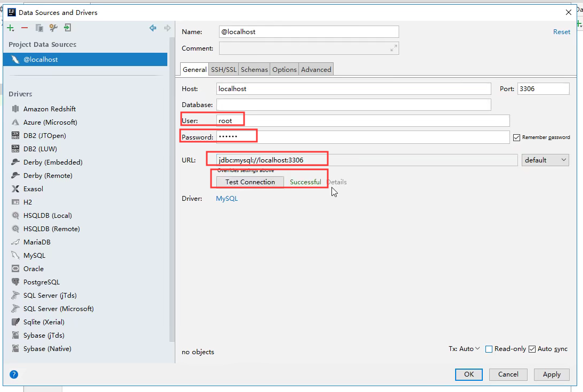Remove selected data source with minus icon
The image size is (583, 392).
coord(25,28)
